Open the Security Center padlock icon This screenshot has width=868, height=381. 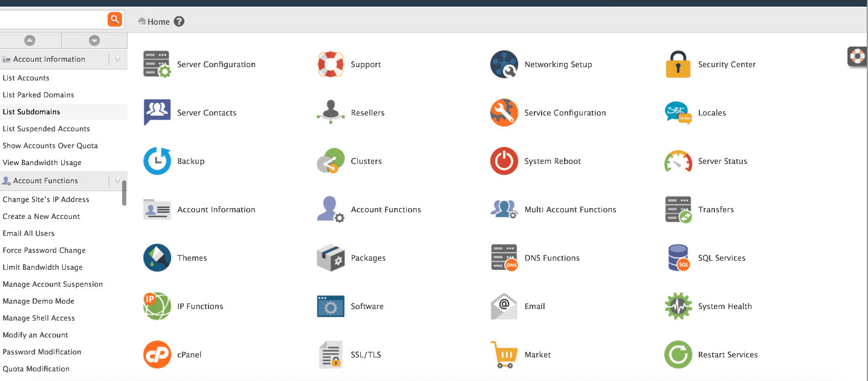click(x=678, y=64)
